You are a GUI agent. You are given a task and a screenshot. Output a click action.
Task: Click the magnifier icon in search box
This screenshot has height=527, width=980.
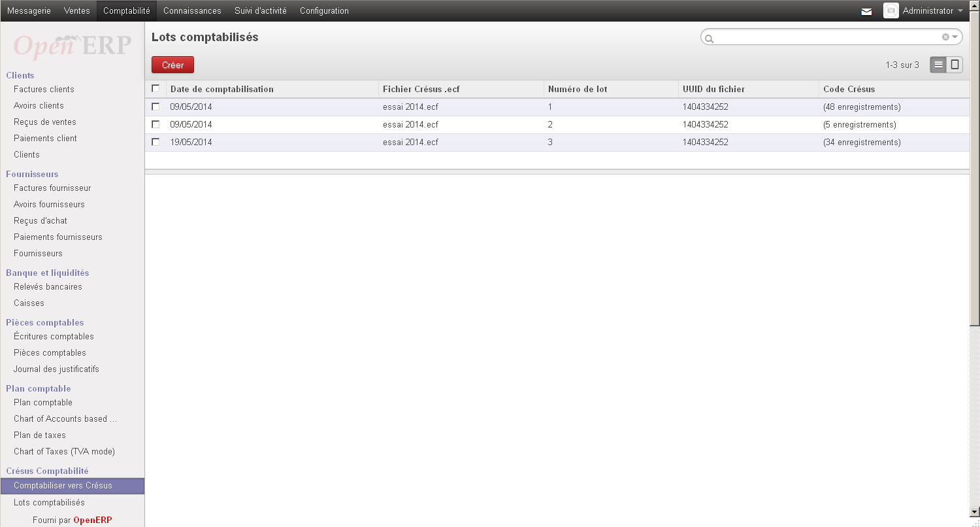click(710, 39)
